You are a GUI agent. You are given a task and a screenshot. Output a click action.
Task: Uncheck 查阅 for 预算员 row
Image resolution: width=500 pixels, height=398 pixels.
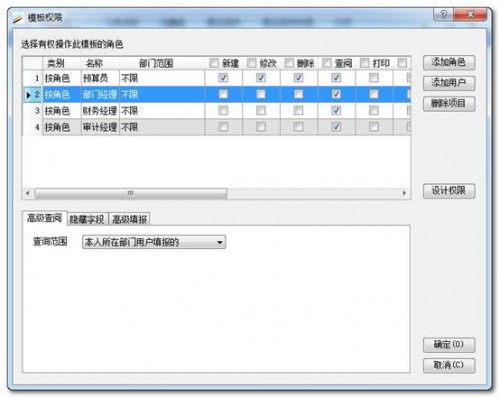click(x=336, y=78)
